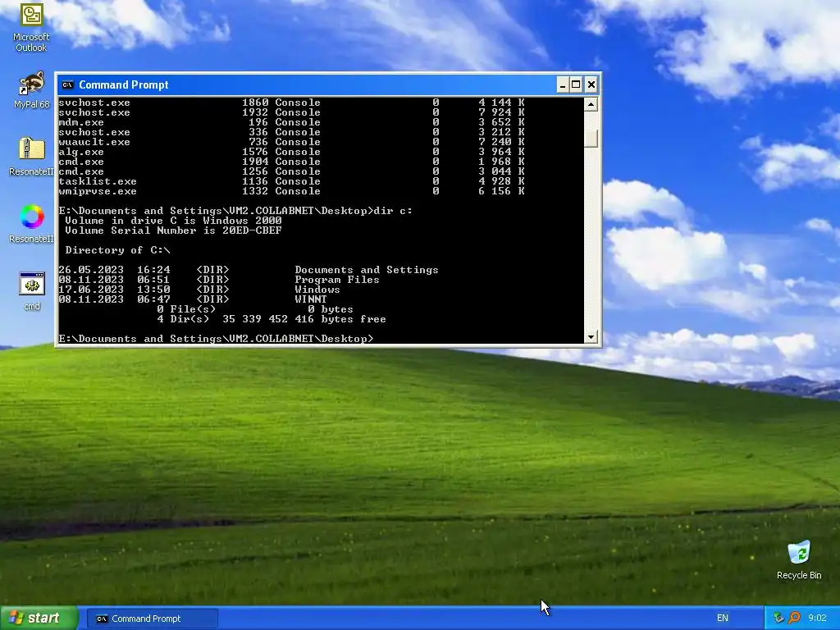Click the 'wuauclt.exe' process row
The width and height of the screenshot is (840, 630).
pos(291,142)
